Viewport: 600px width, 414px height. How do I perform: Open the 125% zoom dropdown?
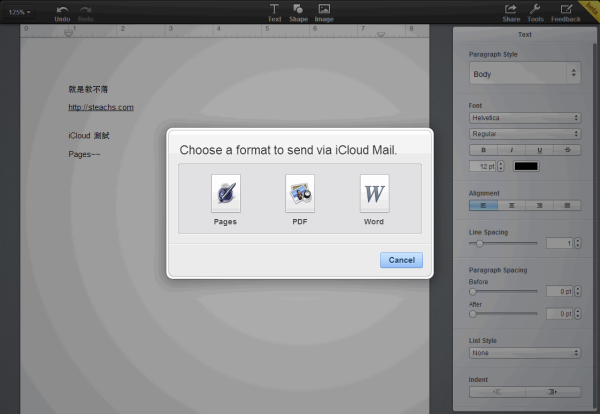pyautogui.click(x=20, y=12)
